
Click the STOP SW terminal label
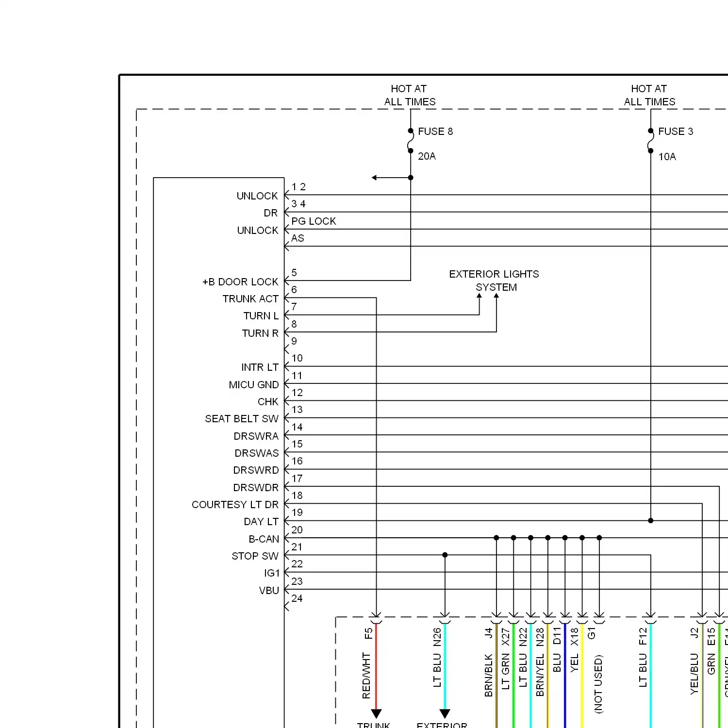(x=255, y=556)
